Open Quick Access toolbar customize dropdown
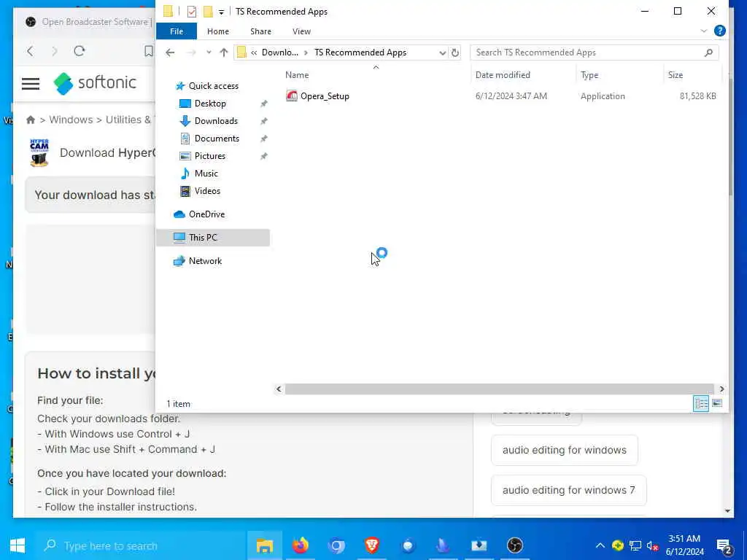Image resolution: width=747 pixels, height=560 pixels. (x=221, y=12)
